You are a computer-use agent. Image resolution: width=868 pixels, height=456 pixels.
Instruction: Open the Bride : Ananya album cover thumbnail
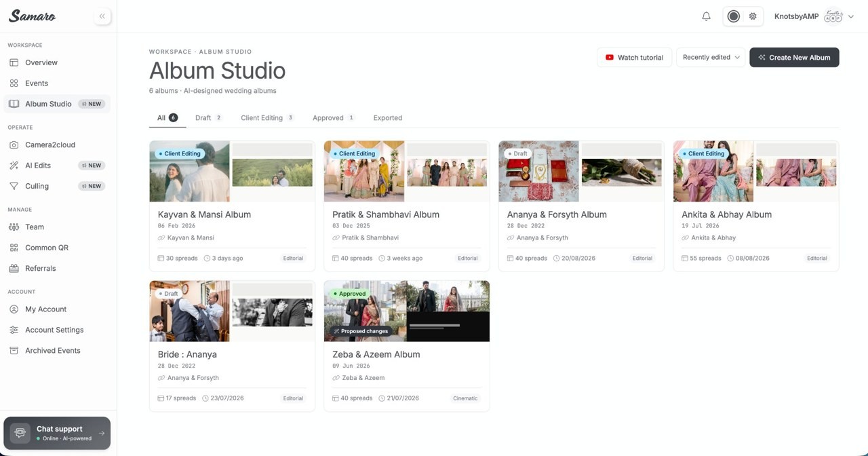click(232, 311)
